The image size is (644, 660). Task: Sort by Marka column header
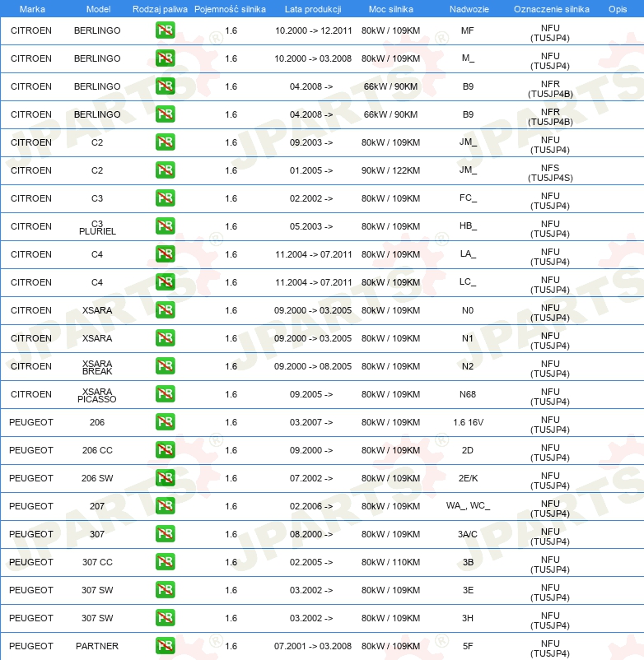pos(32,9)
